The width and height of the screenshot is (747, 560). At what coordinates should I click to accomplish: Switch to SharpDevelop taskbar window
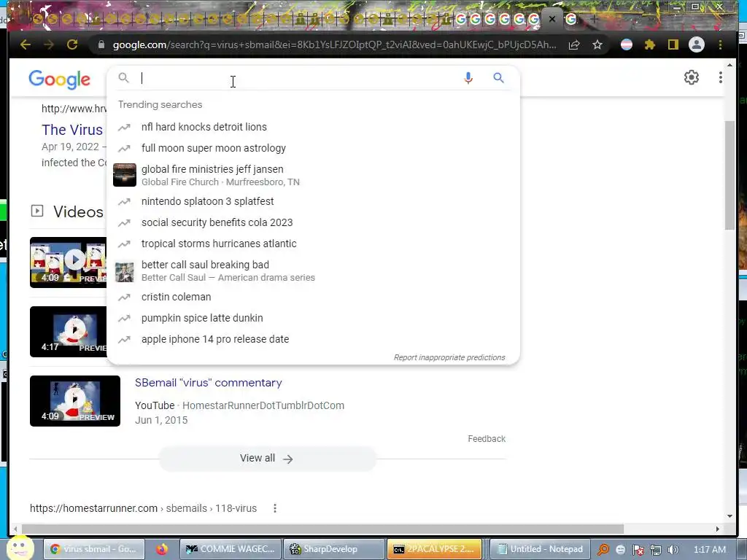(x=333, y=549)
